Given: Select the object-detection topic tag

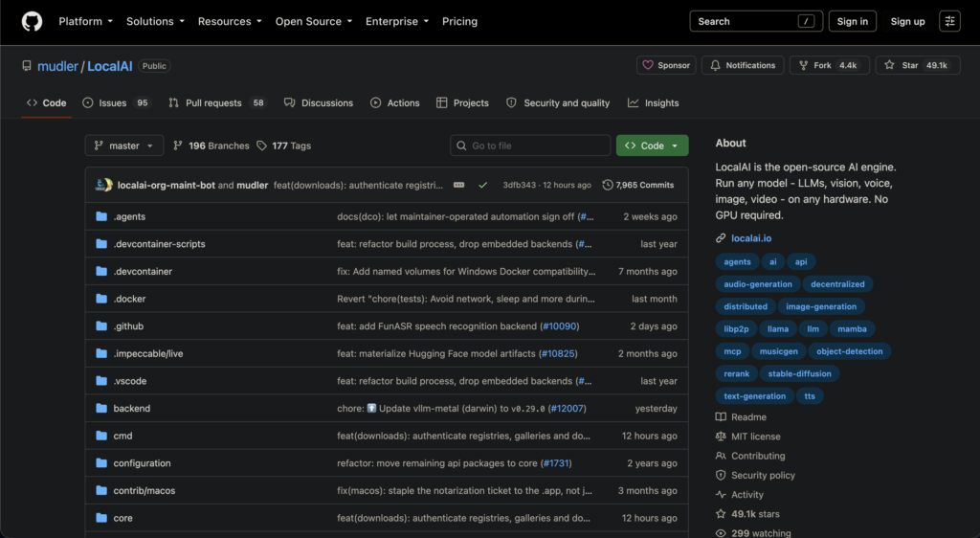Looking at the screenshot, I should [x=850, y=351].
